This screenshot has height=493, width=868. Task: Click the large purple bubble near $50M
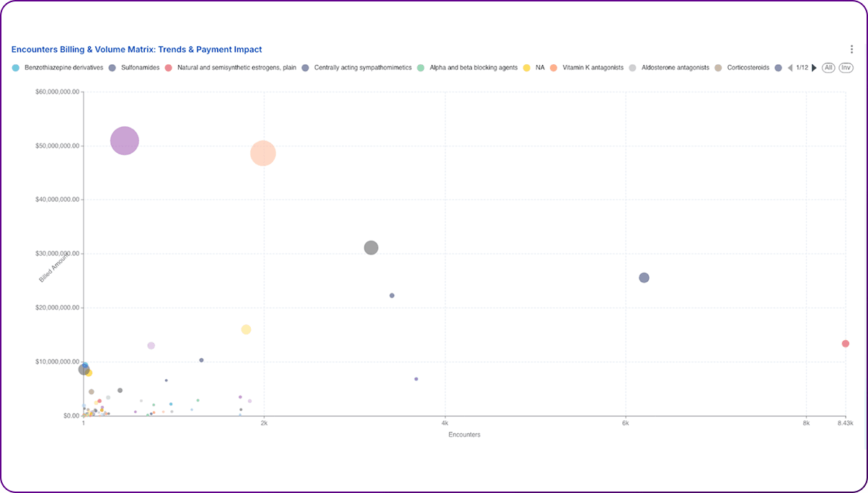[125, 141]
